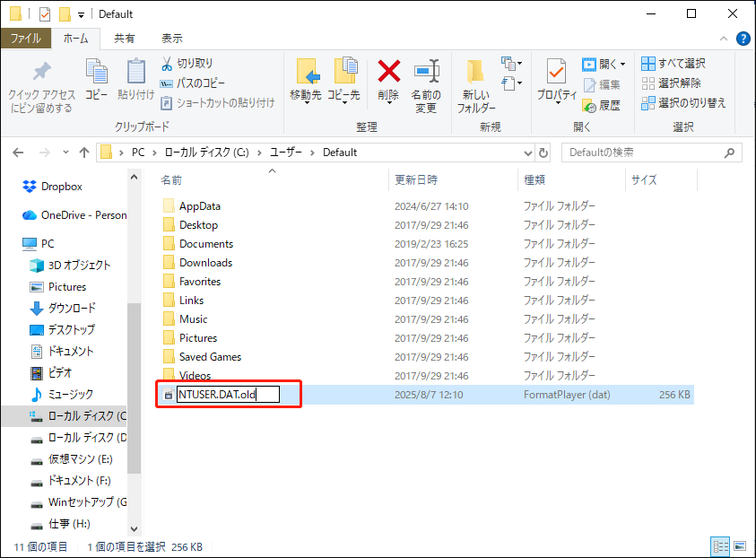
Task: Open the ファイル (File) menu
Action: [x=29, y=38]
